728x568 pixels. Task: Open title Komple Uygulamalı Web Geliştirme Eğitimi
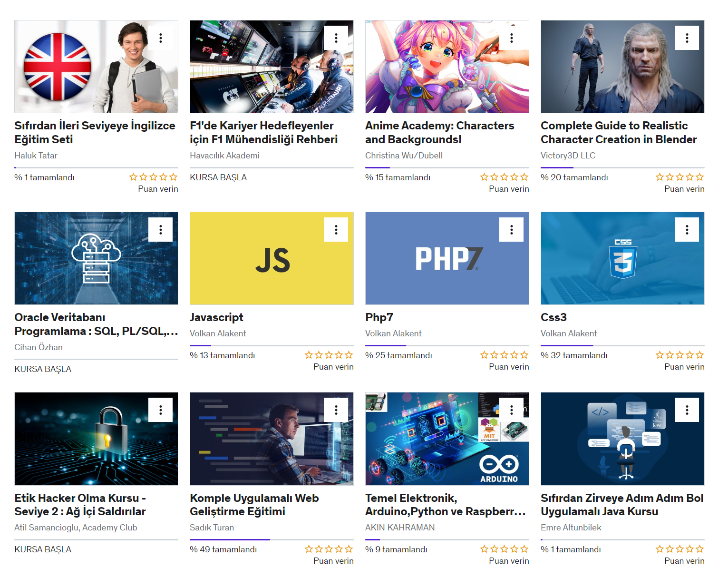point(254,505)
